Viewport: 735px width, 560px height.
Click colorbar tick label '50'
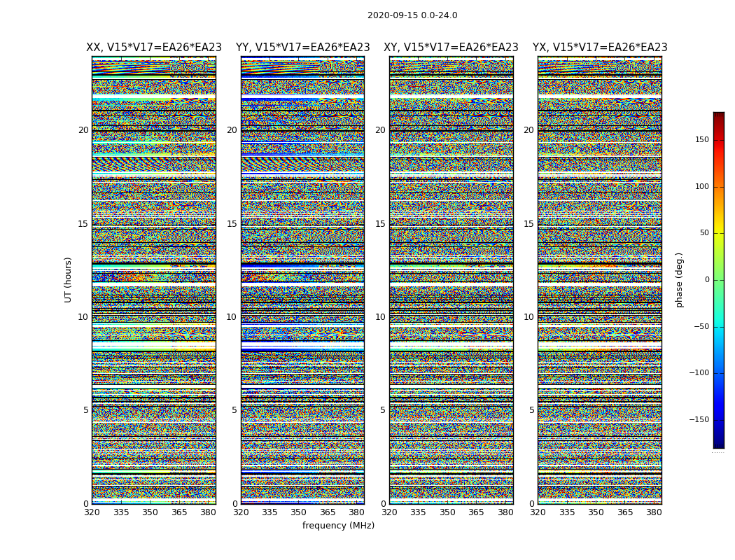(704, 233)
